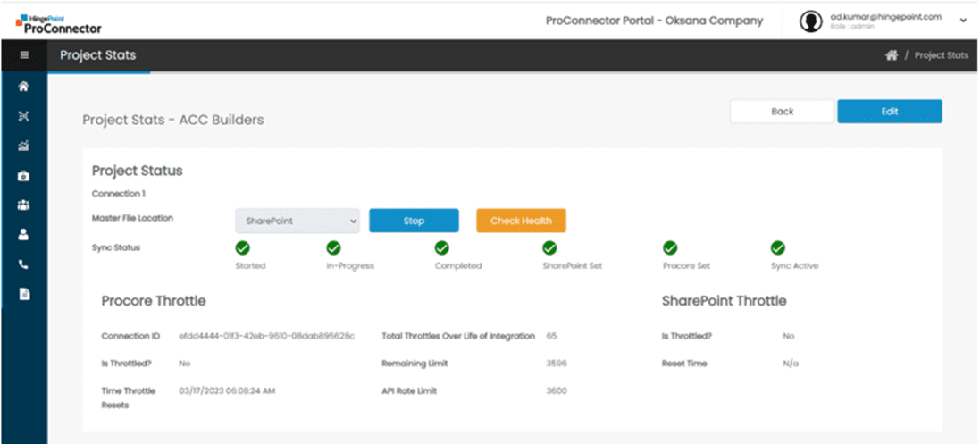Open the document icon in sidebar
Screen dimensions: 980x444
(24, 294)
